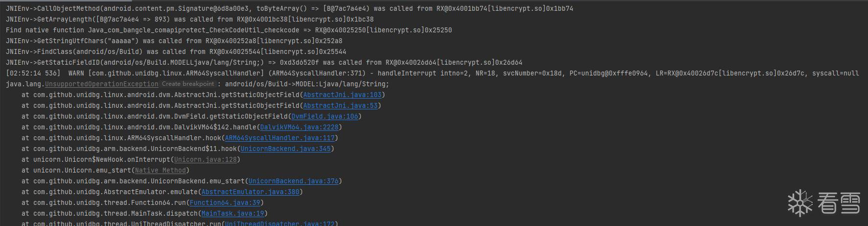This screenshot has height=226, width=868.
Task: Click the Unicorn.java:128 link
Action: 205,160
